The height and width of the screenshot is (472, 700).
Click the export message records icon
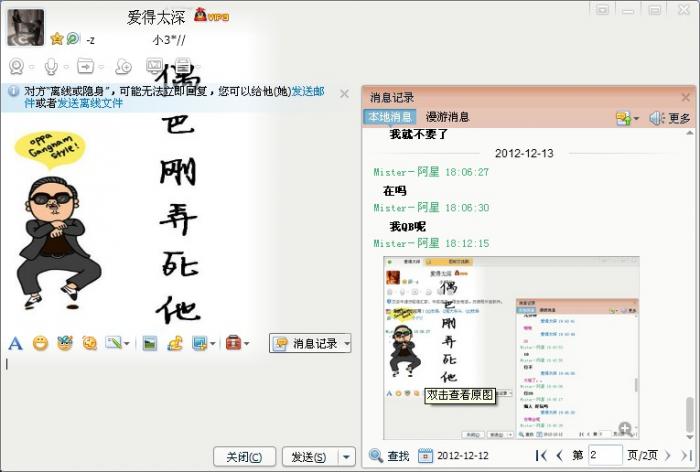click(x=624, y=118)
